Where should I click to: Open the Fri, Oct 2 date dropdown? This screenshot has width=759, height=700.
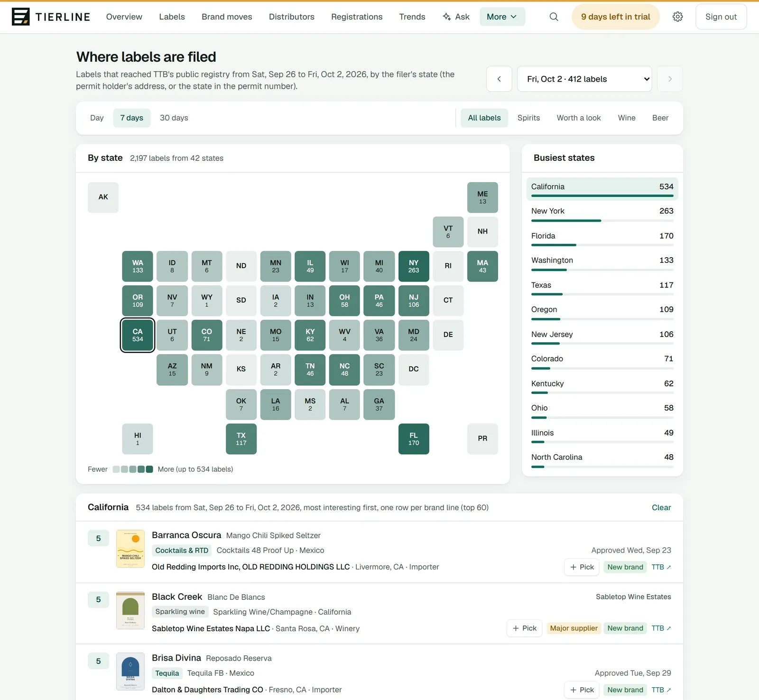pos(584,79)
